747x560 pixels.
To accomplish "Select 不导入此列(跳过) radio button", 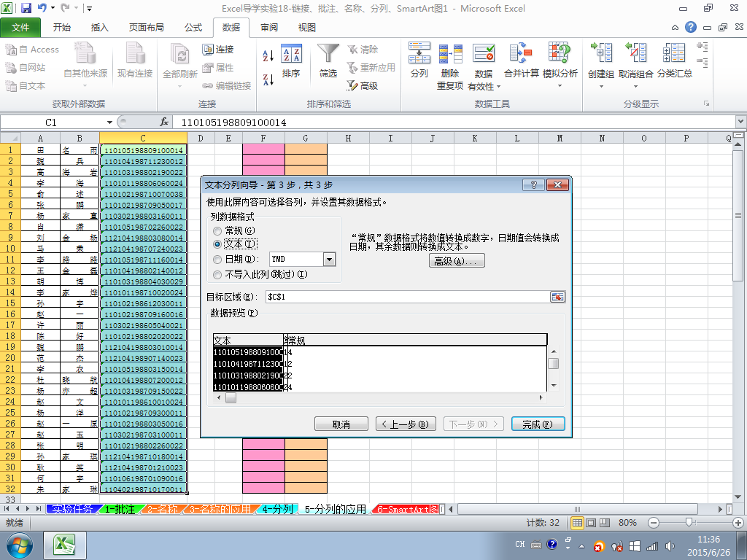I will click(x=217, y=275).
